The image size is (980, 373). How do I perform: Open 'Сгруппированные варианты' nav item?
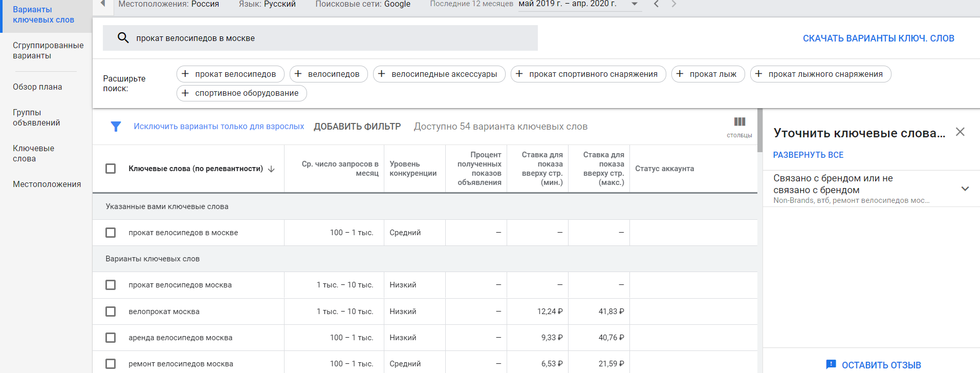coord(48,50)
